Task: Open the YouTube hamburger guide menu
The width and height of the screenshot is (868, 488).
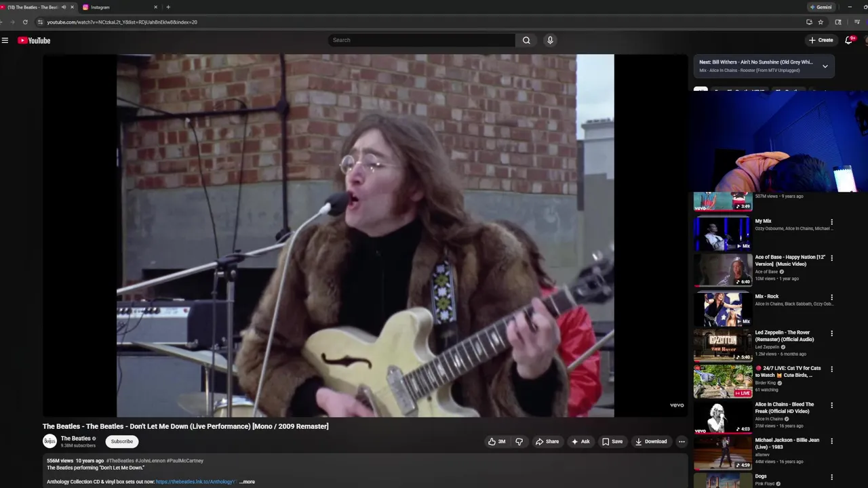Action: [5, 40]
